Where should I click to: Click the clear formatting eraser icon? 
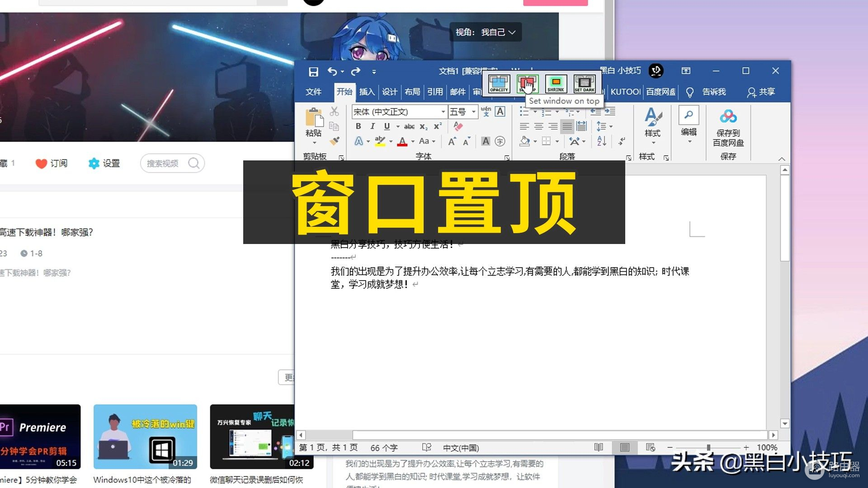pos(458,126)
